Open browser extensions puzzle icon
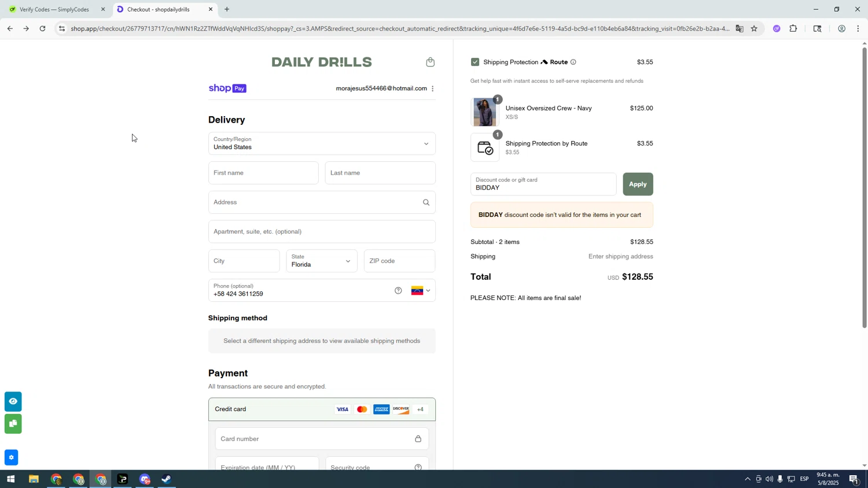Viewport: 868px width, 488px height. tap(793, 28)
